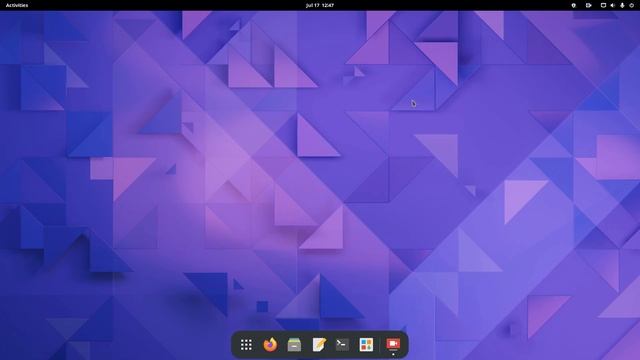The image size is (640, 360).
Task: Open the clock and calendar menu
Action: pos(320,5)
